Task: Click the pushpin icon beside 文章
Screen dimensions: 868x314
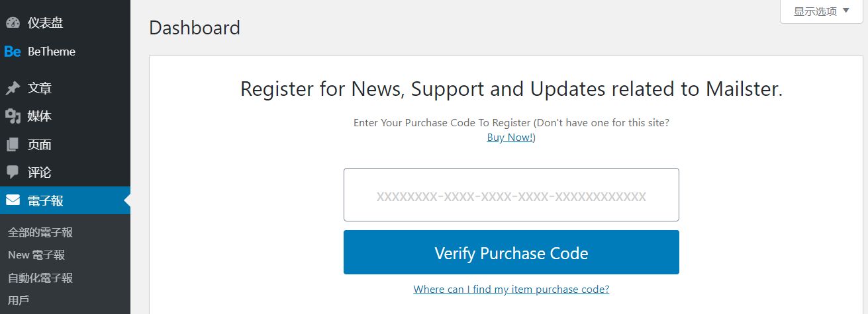Action: [x=13, y=88]
